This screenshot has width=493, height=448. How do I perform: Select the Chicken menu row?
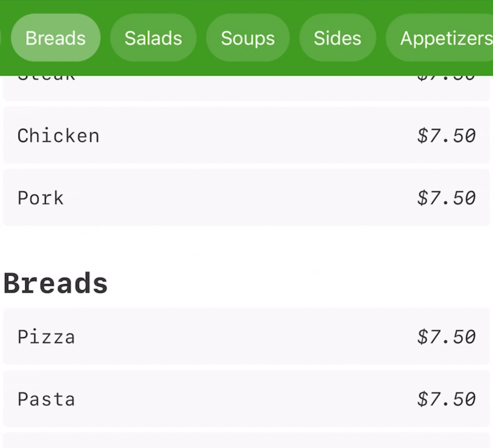246,135
